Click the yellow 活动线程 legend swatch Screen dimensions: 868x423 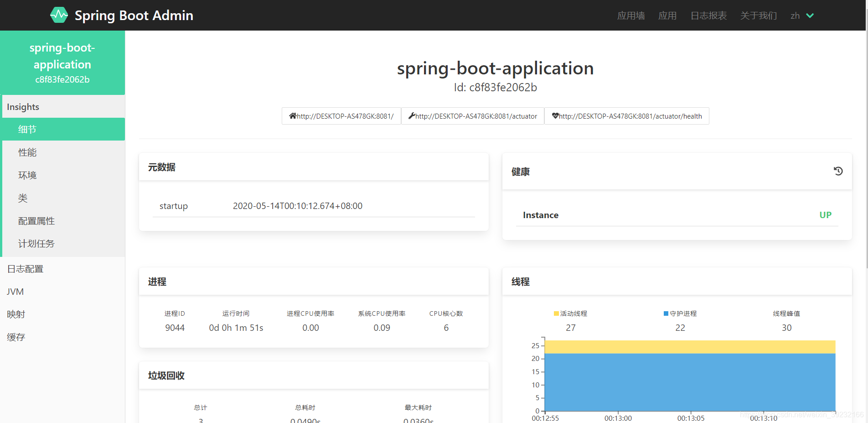point(556,313)
